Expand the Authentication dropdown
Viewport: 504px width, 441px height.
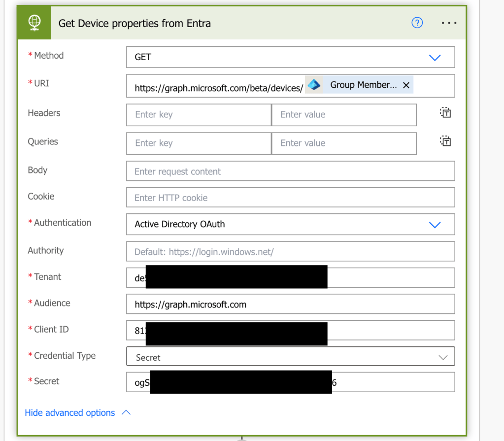point(290,224)
